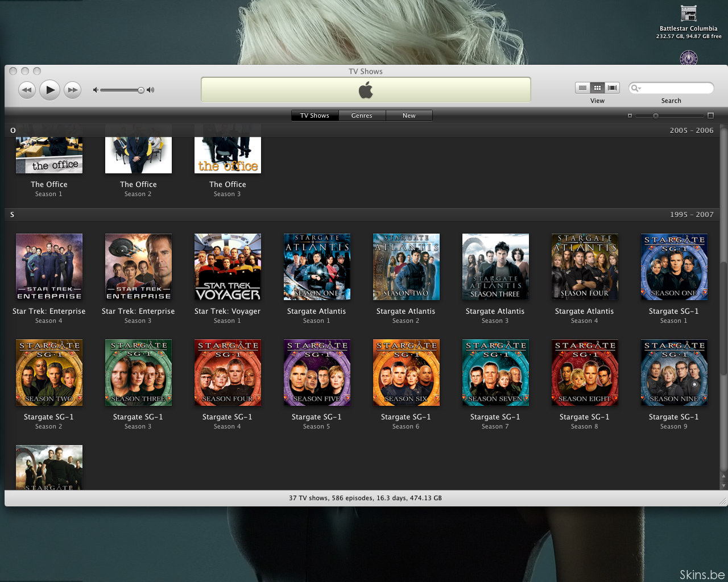Select the New tab

(409, 115)
